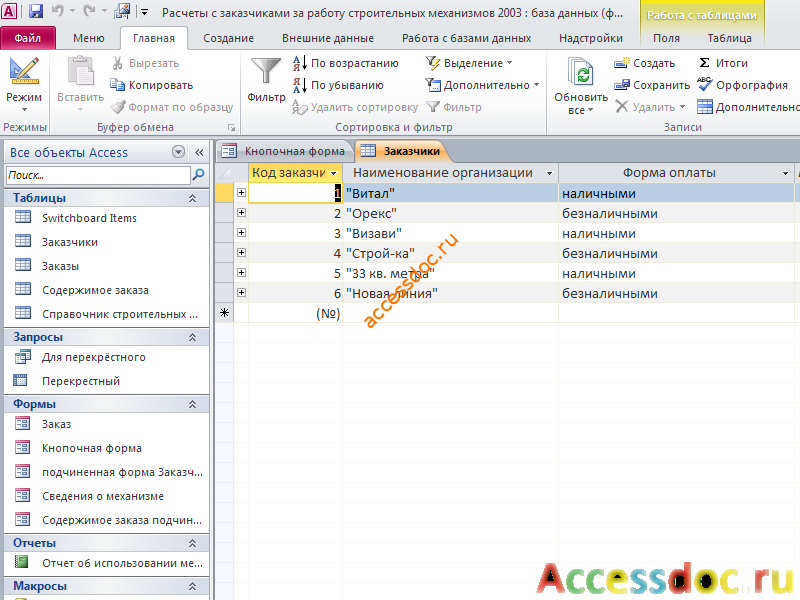
Task: Click Вырезать scissors button
Action: click(x=145, y=63)
